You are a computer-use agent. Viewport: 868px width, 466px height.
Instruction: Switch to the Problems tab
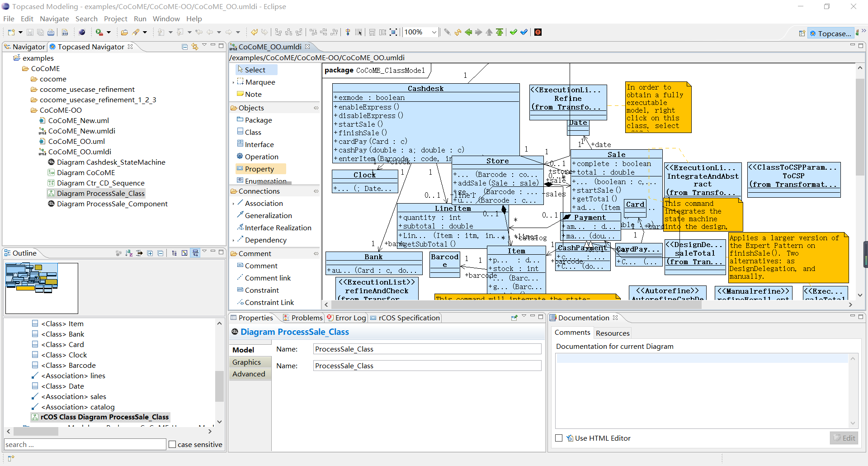(x=302, y=318)
